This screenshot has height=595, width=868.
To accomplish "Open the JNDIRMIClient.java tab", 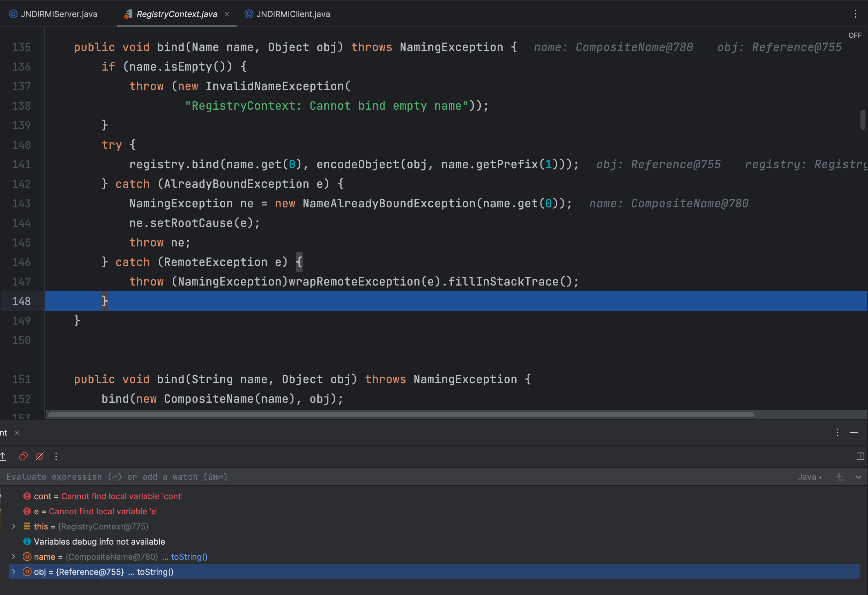I will click(x=287, y=14).
